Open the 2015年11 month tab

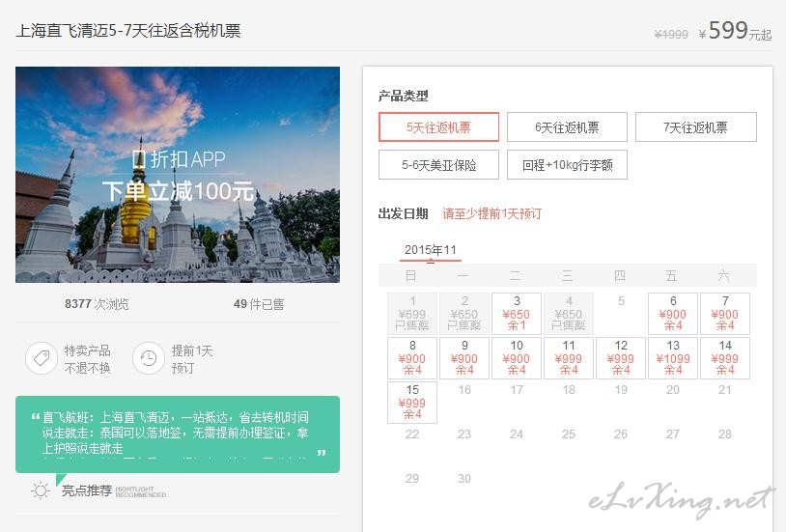tap(431, 250)
